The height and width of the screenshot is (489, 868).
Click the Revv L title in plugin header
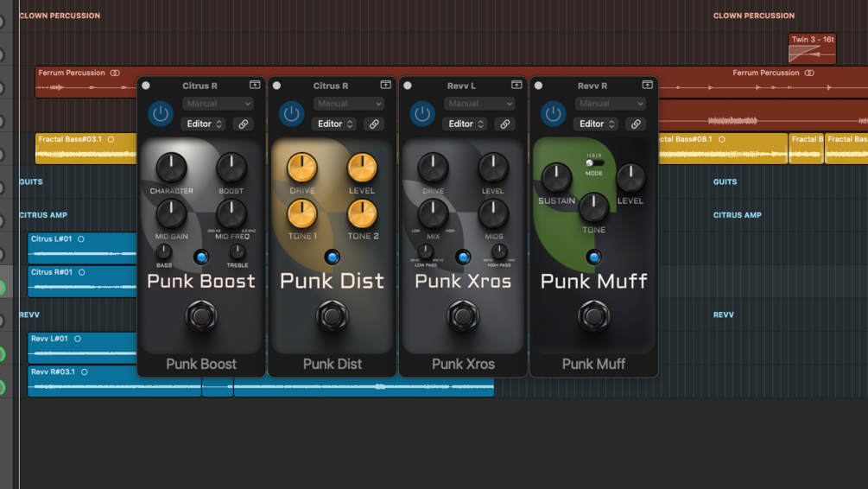point(462,86)
